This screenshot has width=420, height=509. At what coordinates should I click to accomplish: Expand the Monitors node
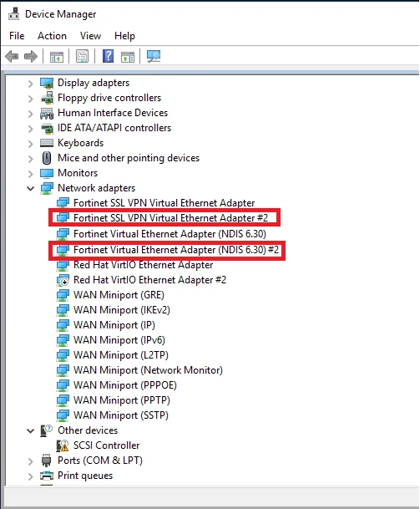click(x=31, y=174)
